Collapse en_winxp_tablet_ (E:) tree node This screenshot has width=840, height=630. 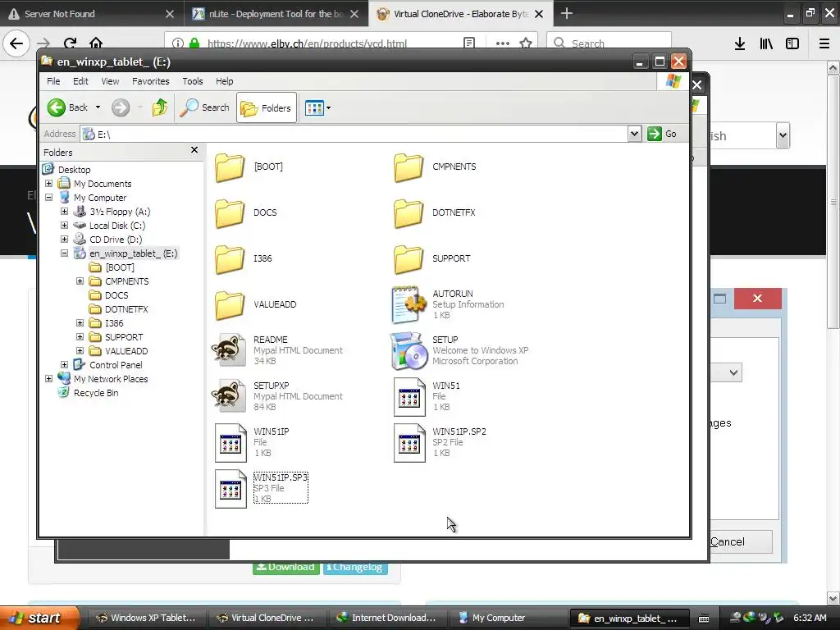[64, 253]
